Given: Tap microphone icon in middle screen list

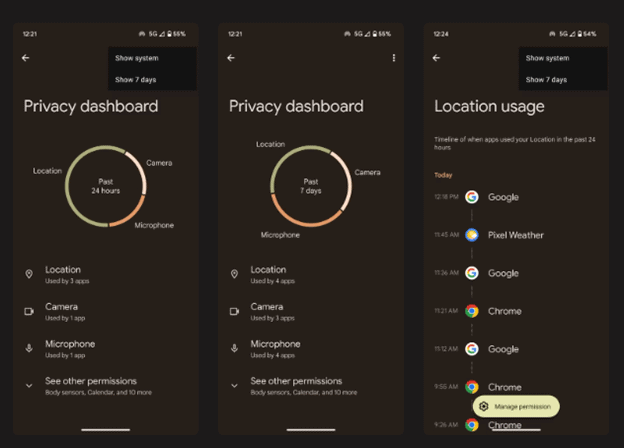Looking at the screenshot, I should point(234,348).
